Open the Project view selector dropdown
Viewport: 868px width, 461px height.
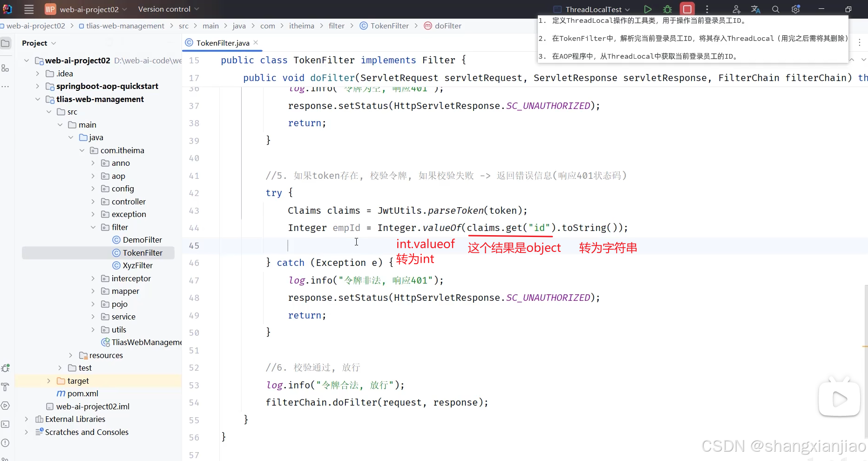click(39, 43)
